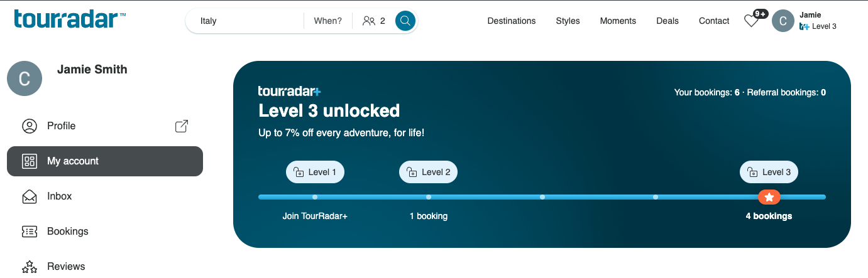Viewport: 868px width, 278px height.
Task: Click the orange star progress marker
Action: pos(769,197)
